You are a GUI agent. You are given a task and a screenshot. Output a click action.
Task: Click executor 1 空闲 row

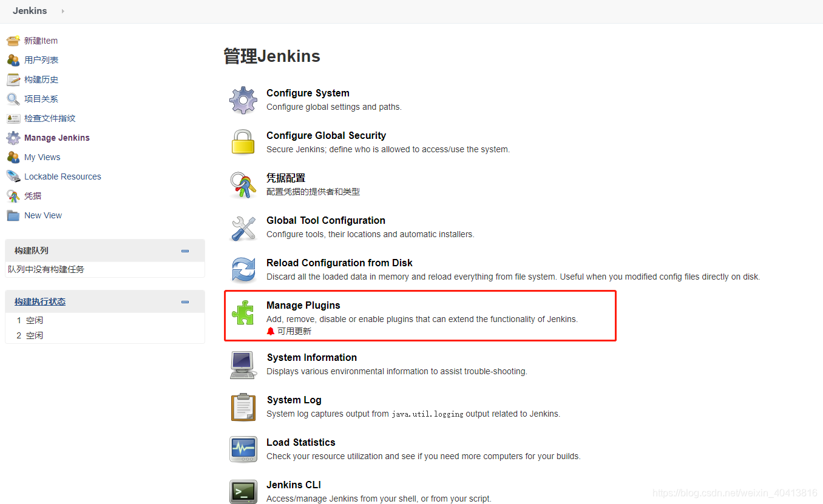(x=105, y=320)
